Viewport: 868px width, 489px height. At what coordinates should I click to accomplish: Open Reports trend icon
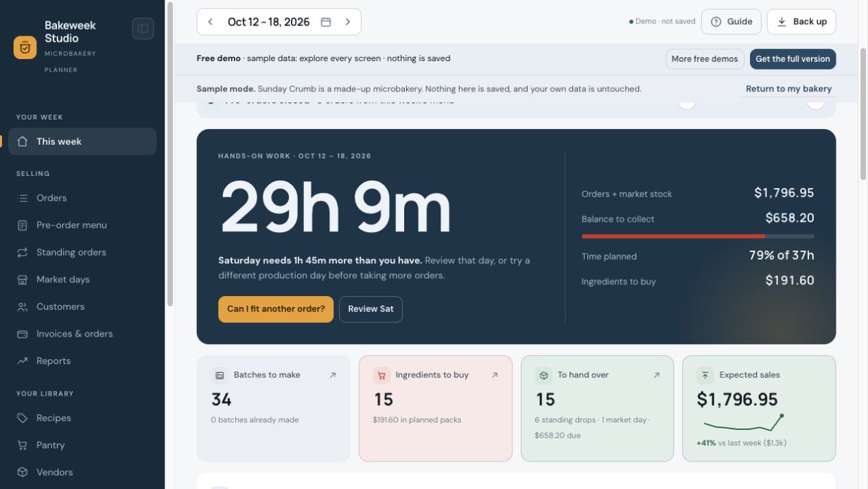23,361
